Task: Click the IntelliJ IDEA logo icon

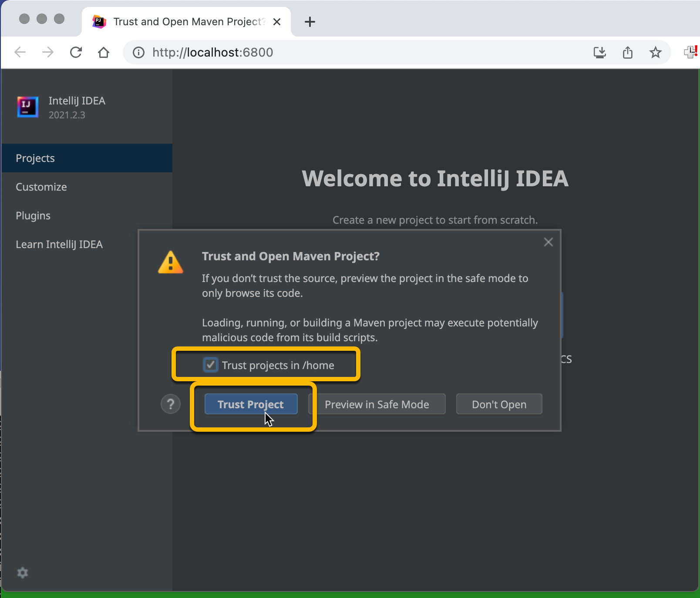Action: pos(28,107)
